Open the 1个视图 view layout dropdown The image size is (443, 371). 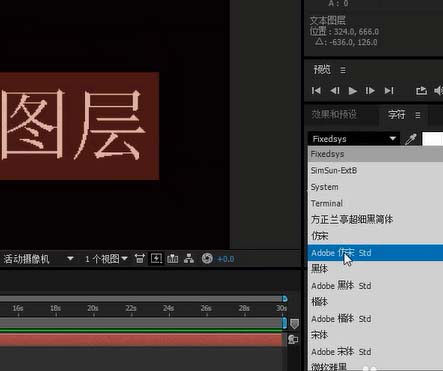tap(106, 259)
